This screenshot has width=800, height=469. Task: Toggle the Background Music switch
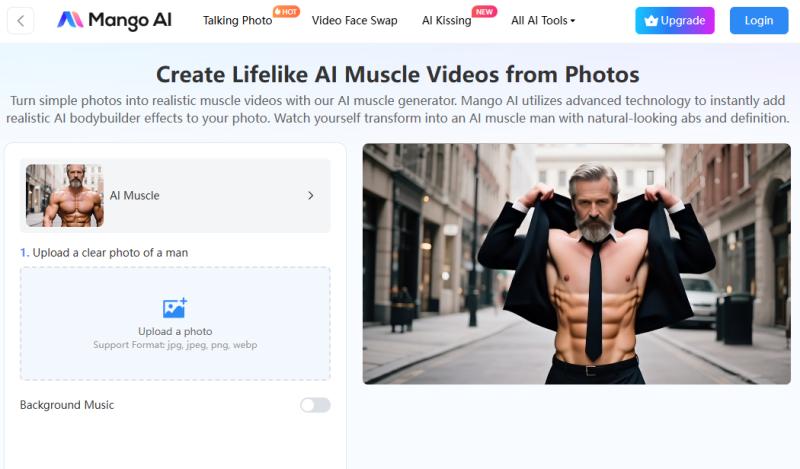click(315, 405)
